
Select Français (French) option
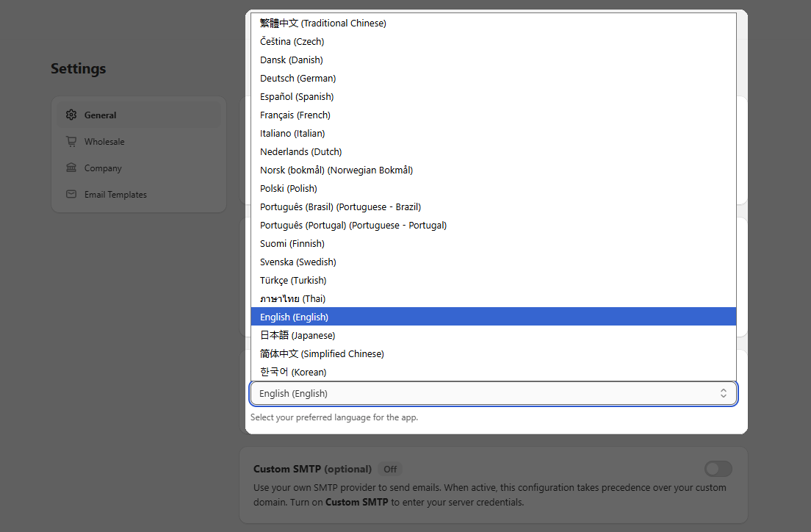494,115
